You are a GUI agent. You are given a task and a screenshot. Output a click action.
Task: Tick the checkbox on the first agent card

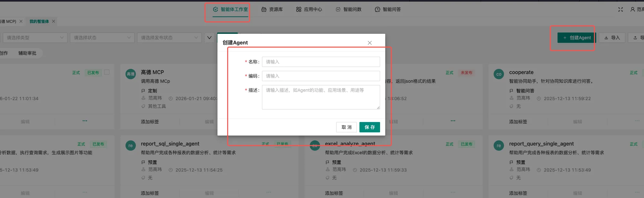coord(107,72)
